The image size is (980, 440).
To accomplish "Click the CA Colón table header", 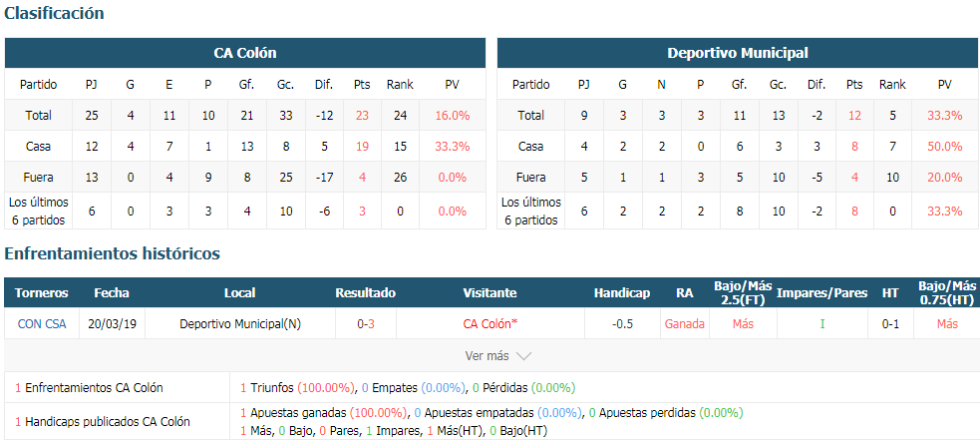I will (245, 53).
